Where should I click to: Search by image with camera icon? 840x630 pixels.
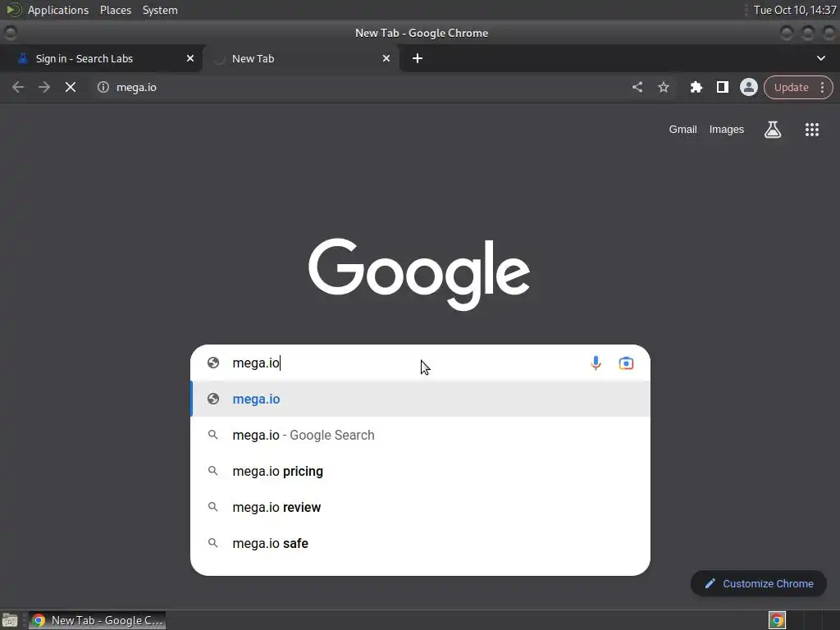coord(626,363)
